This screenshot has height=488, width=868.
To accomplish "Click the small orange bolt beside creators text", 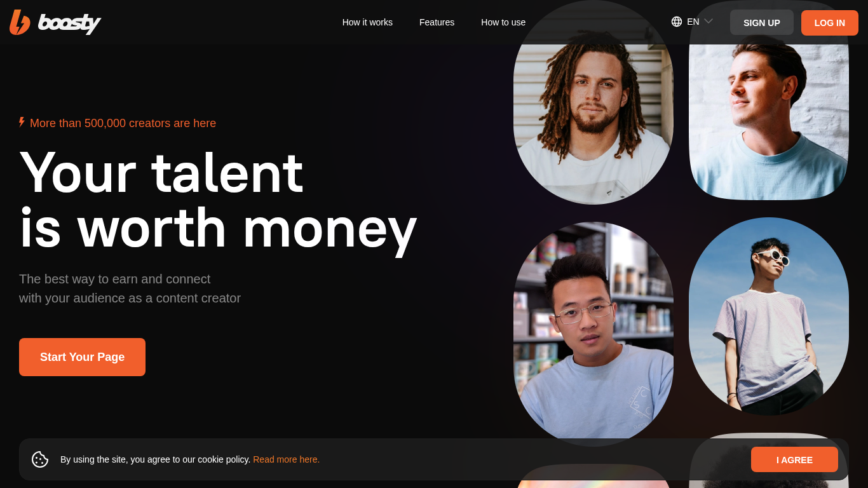I will pyautogui.click(x=22, y=122).
